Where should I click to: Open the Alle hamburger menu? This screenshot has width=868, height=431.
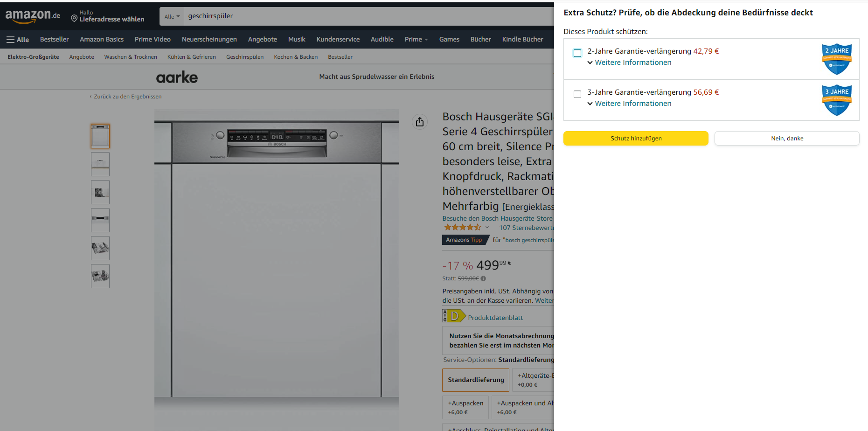click(x=18, y=40)
